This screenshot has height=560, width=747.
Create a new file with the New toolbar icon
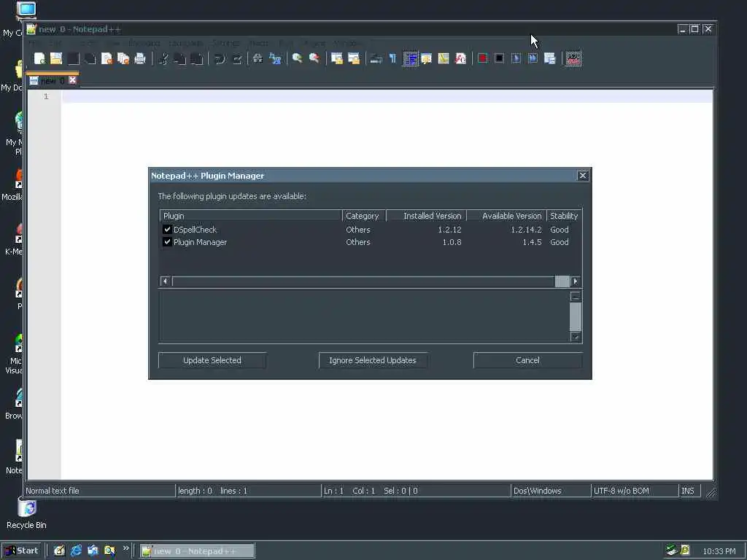pos(39,58)
